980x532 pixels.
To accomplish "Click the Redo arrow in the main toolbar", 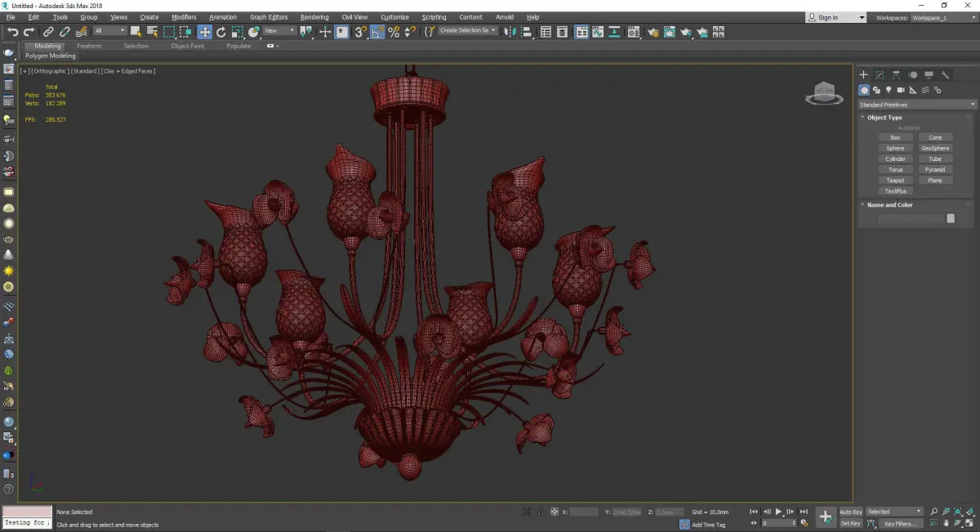I will click(29, 32).
